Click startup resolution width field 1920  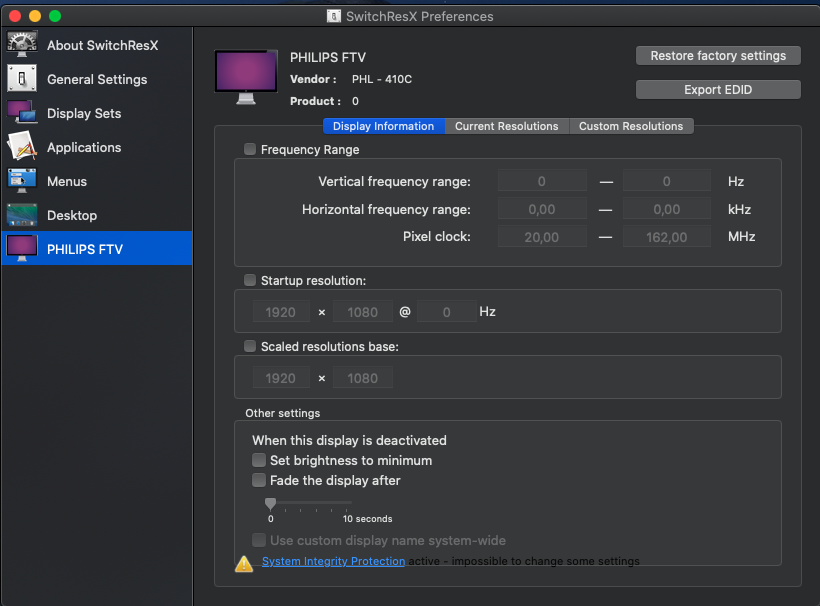pos(281,312)
